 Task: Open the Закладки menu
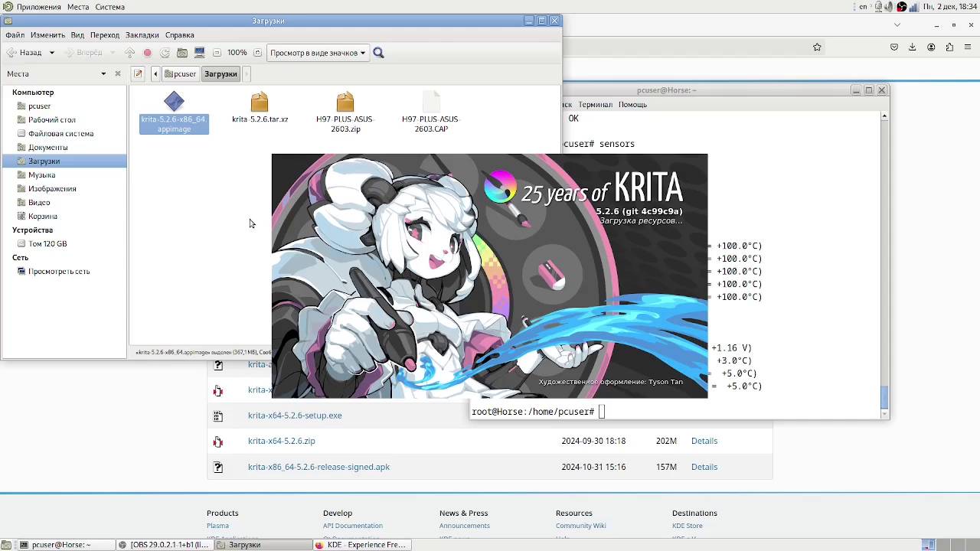(x=142, y=35)
